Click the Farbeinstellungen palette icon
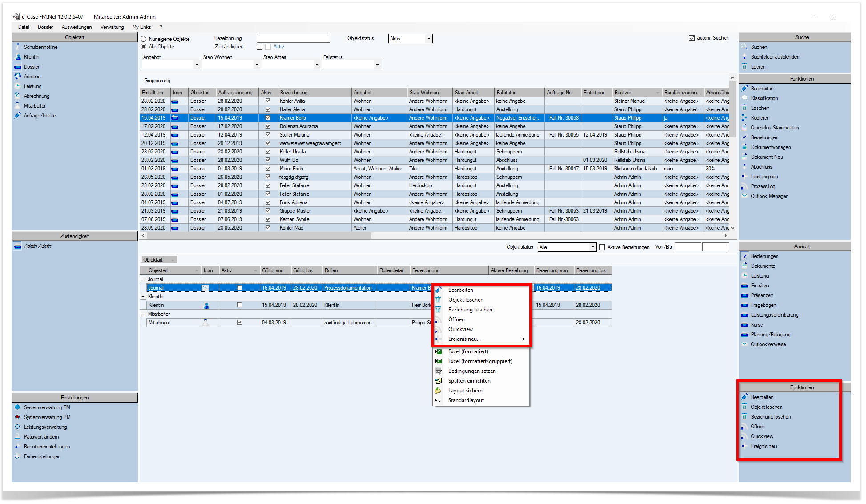866x504 pixels. click(18, 456)
